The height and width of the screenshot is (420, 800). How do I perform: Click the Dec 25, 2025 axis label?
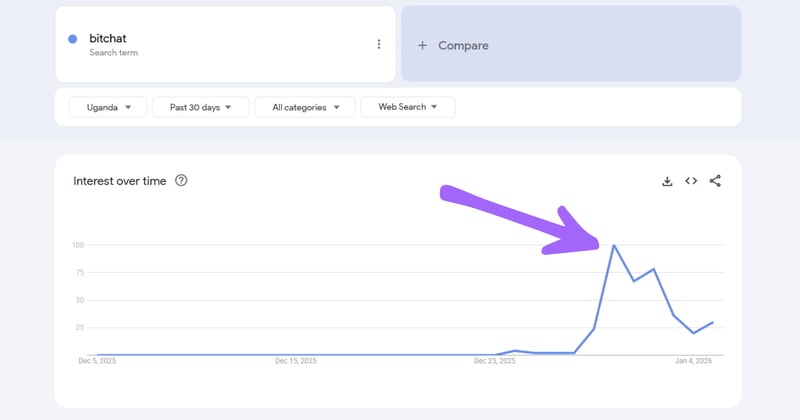point(494,361)
